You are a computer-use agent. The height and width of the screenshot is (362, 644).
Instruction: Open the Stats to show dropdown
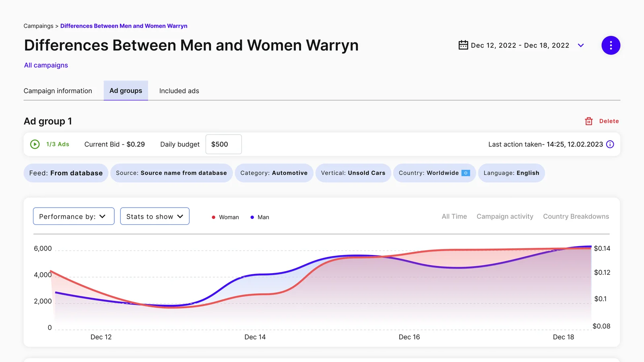pyautogui.click(x=155, y=216)
